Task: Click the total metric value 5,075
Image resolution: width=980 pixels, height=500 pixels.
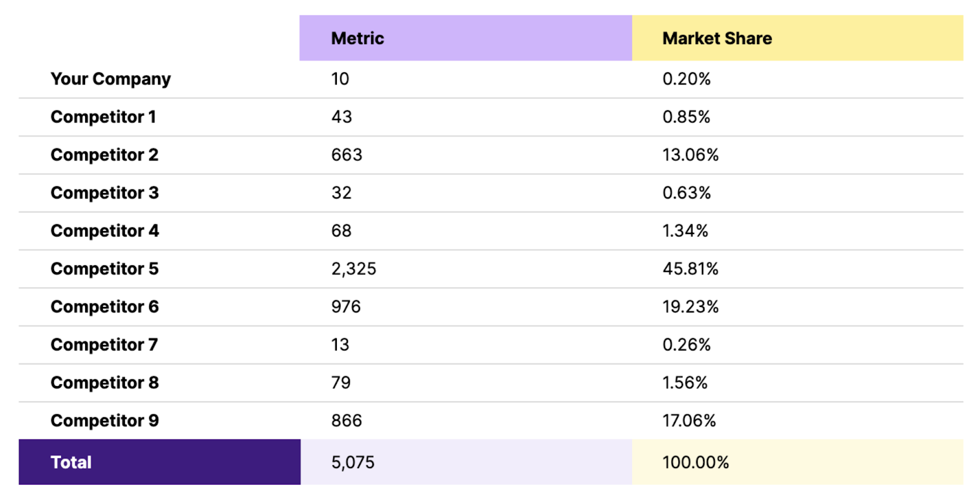Action: [x=353, y=463]
